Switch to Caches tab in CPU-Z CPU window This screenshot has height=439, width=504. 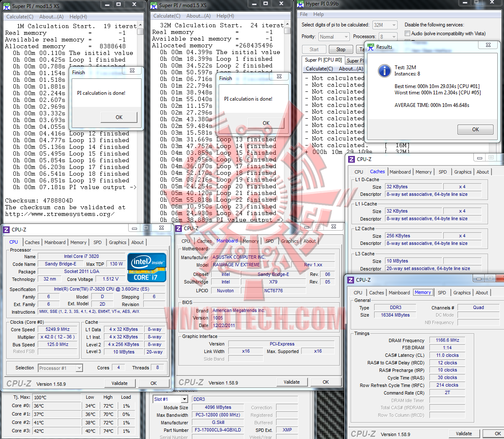32,242
